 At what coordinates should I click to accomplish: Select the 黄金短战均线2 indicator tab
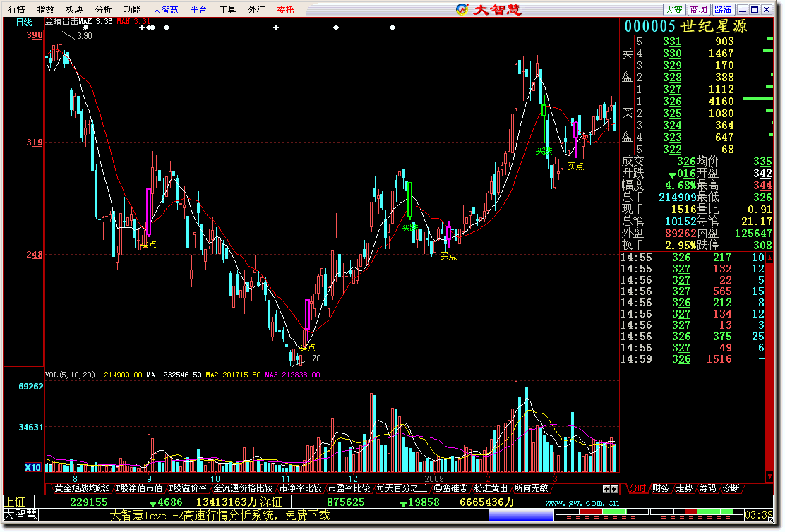coord(82,488)
